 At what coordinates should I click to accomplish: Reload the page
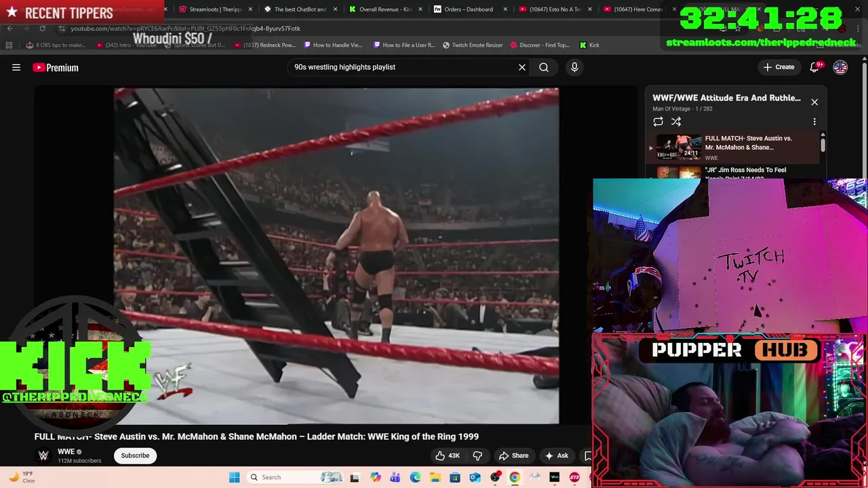42,28
